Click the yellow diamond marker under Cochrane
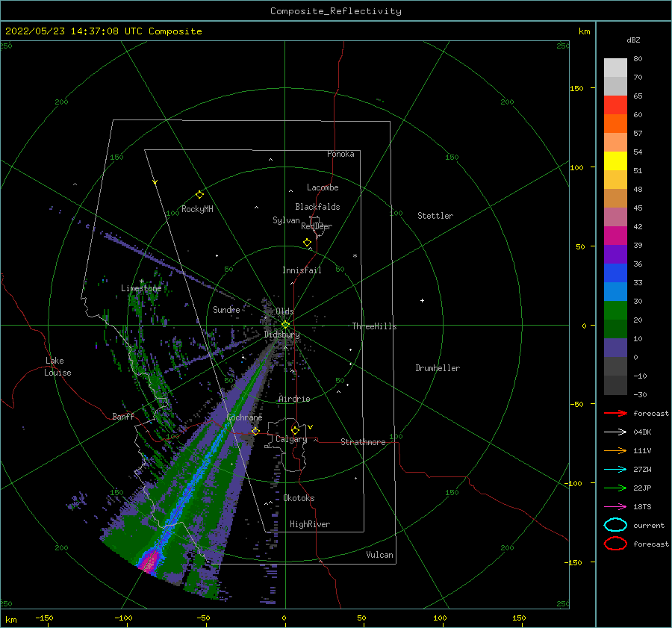672x628 pixels. click(x=255, y=431)
